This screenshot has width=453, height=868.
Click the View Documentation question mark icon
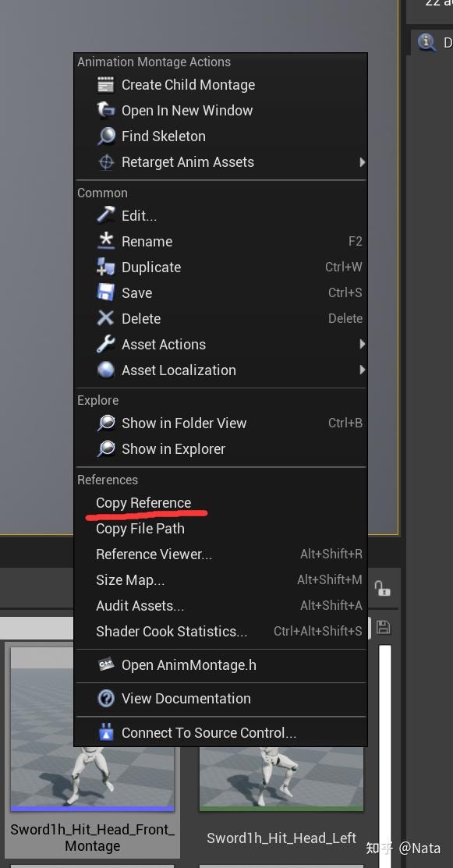tap(106, 699)
